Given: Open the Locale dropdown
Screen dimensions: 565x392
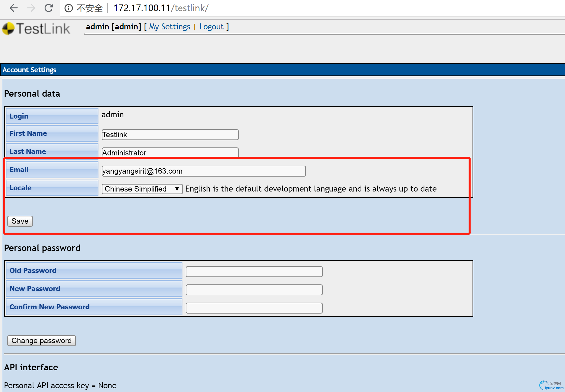Looking at the screenshot, I should pos(142,189).
